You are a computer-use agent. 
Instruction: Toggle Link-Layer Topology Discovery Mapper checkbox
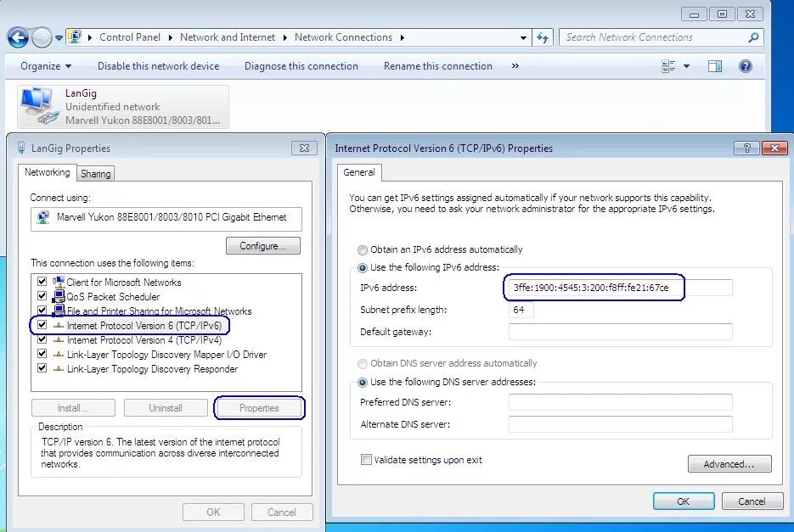pos(42,354)
